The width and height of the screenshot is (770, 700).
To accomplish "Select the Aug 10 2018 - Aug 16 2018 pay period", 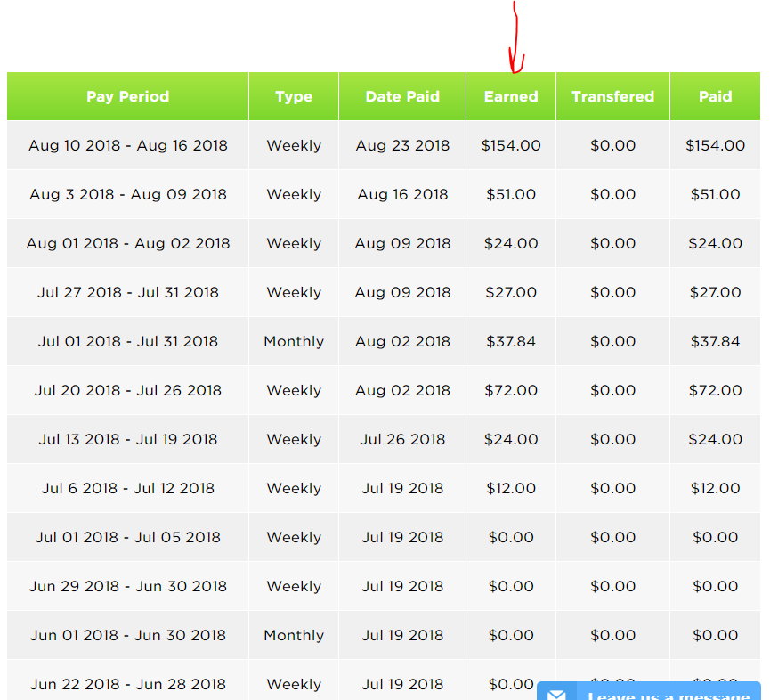I will (127, 145).
